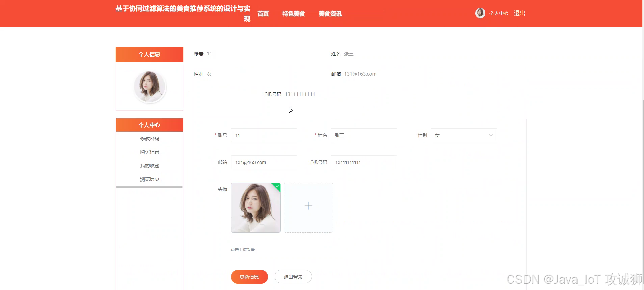This screenshot has width=644, height=290.
Task: Click the 邮箱 input field
Action: [x=264, y=162]
